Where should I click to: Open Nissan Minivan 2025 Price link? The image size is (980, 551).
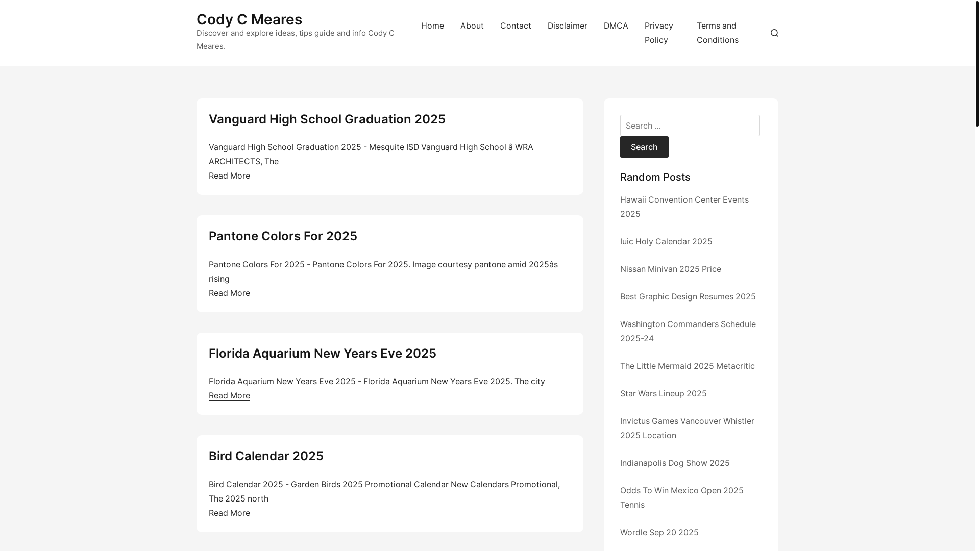pyautogui.click(x=670, y=269)
